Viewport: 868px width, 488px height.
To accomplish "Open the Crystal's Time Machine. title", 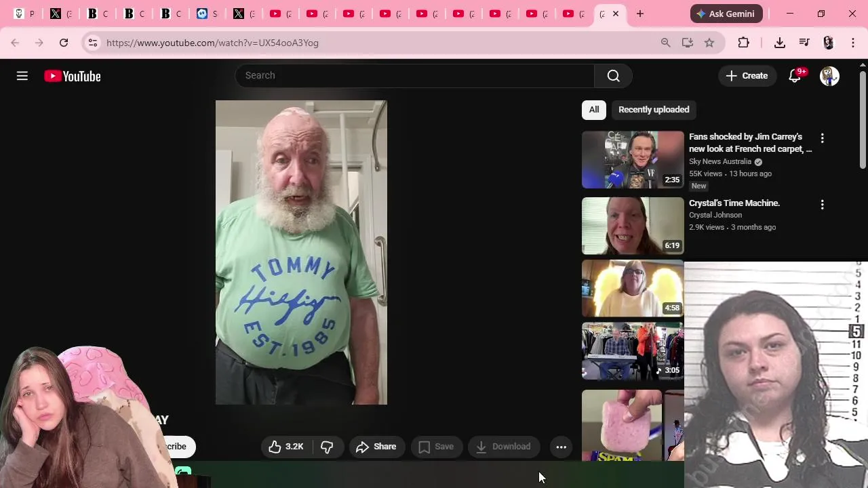I will tap(734, 203).
